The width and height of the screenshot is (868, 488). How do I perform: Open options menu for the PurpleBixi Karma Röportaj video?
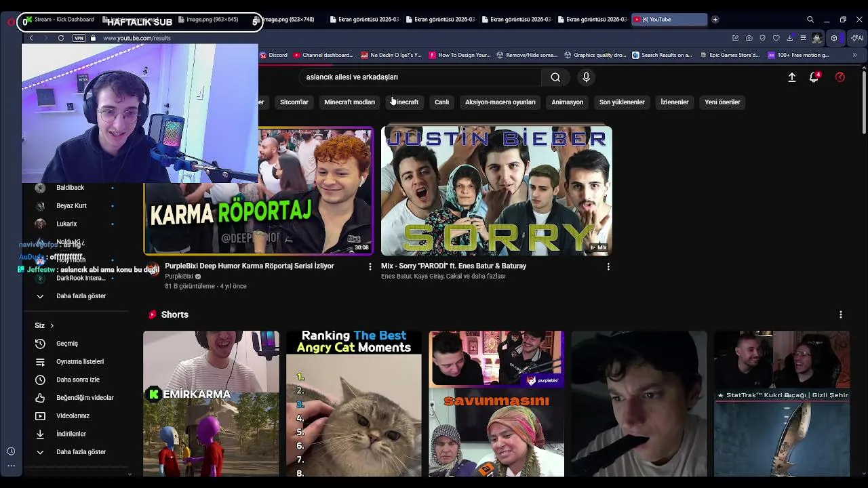pyautogui.click(x=370, y=267)
